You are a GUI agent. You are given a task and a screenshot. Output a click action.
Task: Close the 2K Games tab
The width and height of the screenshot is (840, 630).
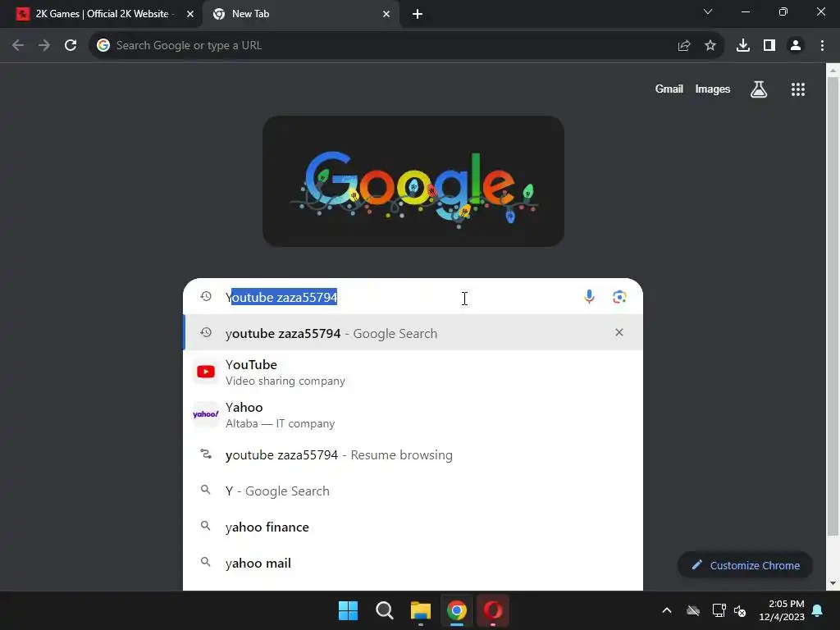pyautogui.click(x=190, y=14)
